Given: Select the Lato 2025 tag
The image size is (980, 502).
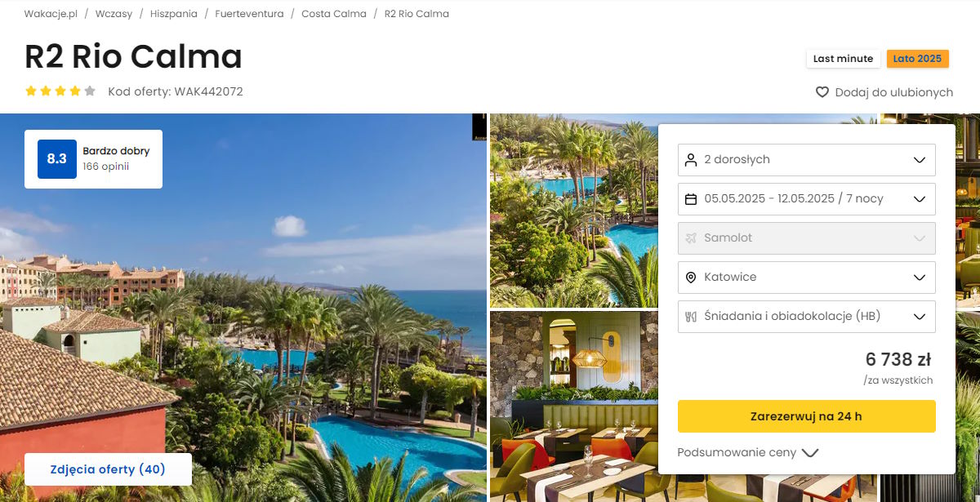Looking at the screenshot, I should (x=917, y=59).
